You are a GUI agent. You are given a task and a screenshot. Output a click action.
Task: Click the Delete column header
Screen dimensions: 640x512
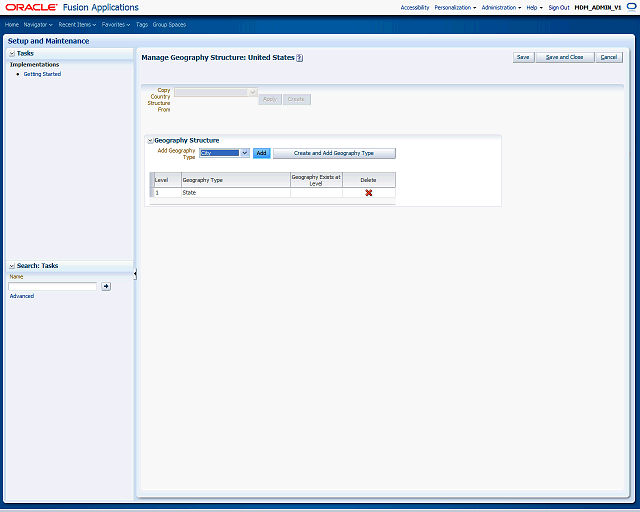tap(369, 180)
